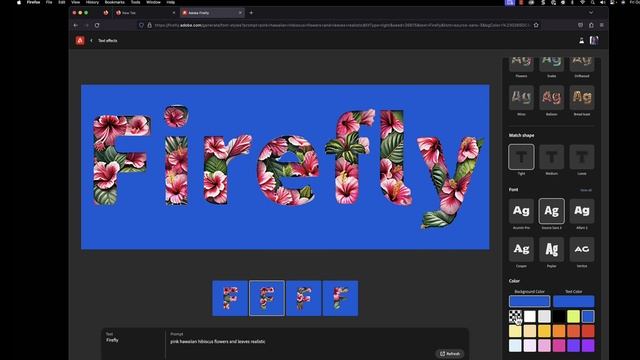Go back using the Text effects arrow

point(91,40)
